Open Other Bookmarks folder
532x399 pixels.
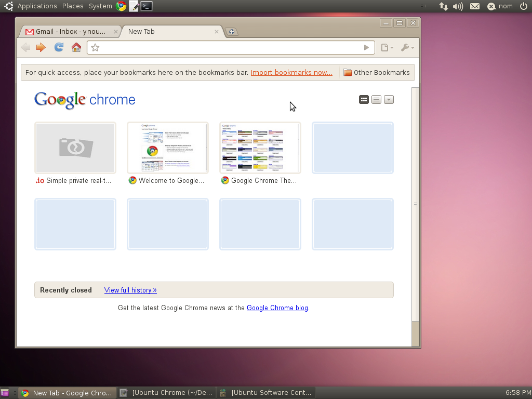coord(377,72)
